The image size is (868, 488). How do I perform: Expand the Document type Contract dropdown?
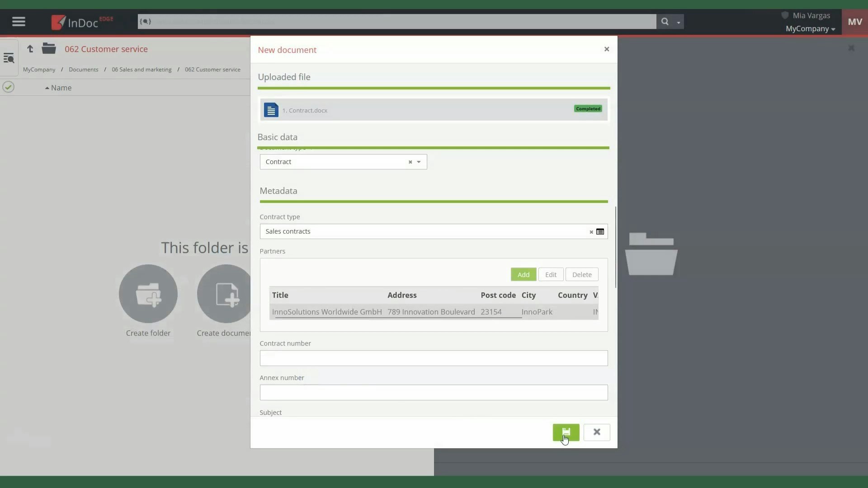click(419, 162)
